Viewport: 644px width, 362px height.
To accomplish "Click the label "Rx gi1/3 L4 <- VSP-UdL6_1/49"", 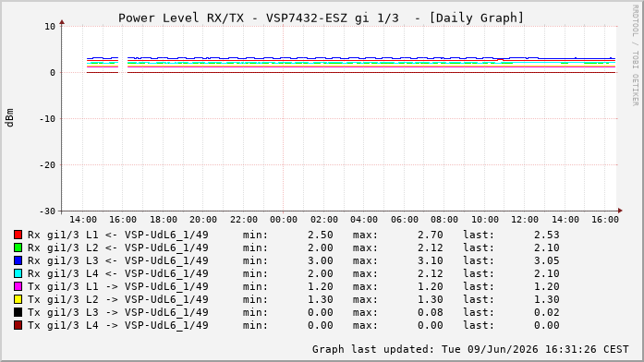I will click(118, 273).
